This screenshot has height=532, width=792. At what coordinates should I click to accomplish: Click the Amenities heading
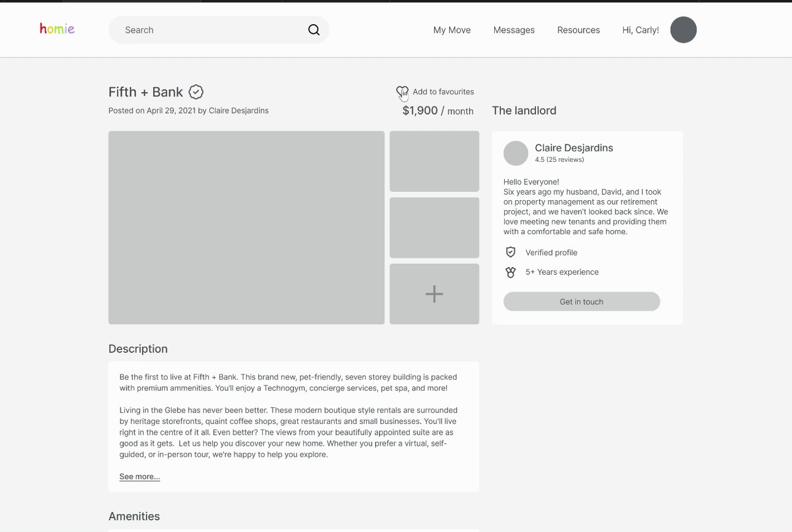pyautogui.click(x=134, y=516)
